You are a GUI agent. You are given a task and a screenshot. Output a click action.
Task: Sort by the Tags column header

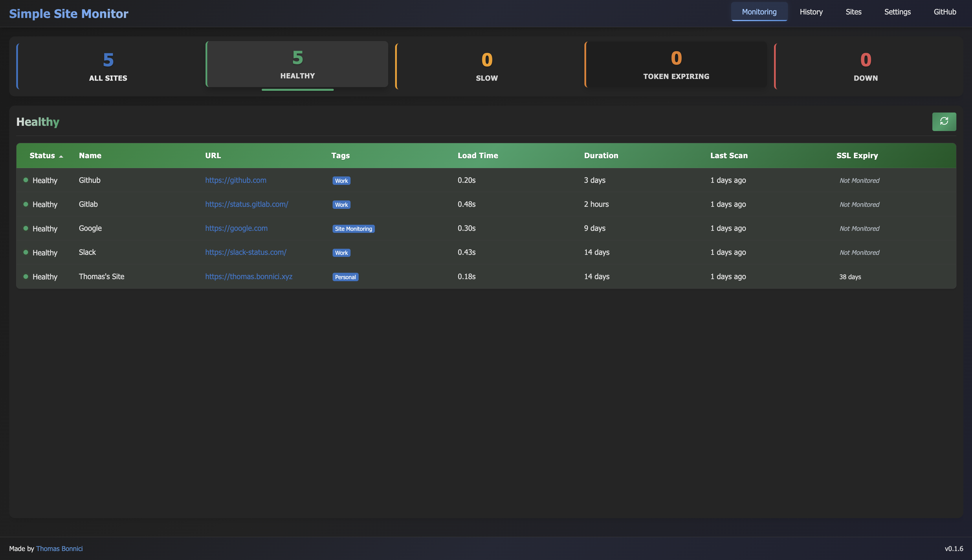pyautogui.click(x=340, y=155)
